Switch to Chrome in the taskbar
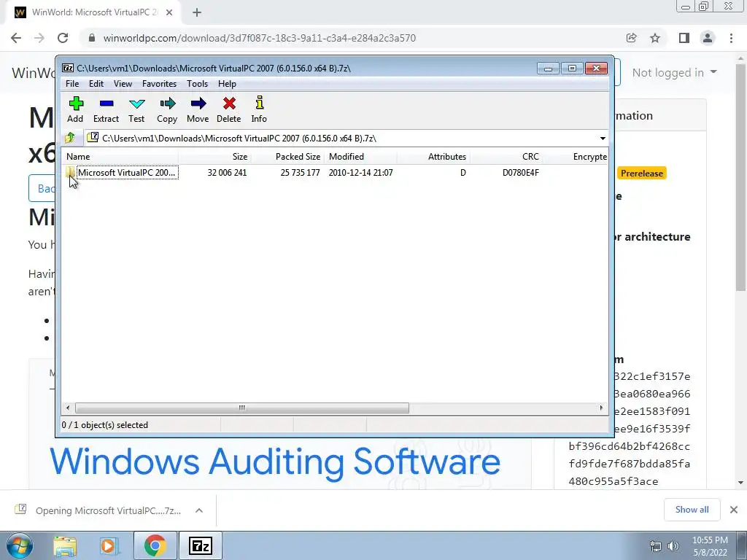The height and width of the screenshot is (560, 747). click(x=155, y=545)
